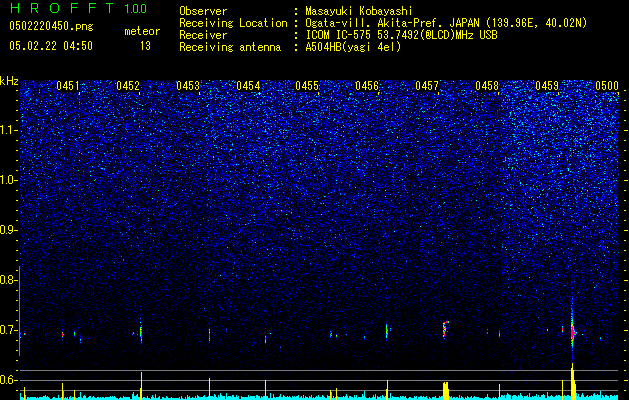Click the HROFFT title text

[x=62, y=8]
